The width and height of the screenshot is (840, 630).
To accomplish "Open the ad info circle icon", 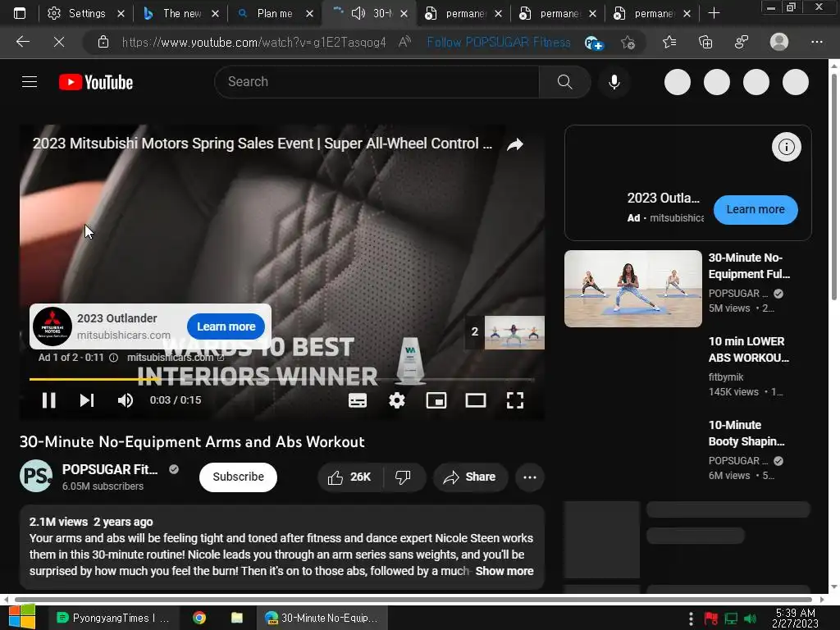I will coord(787,147).
